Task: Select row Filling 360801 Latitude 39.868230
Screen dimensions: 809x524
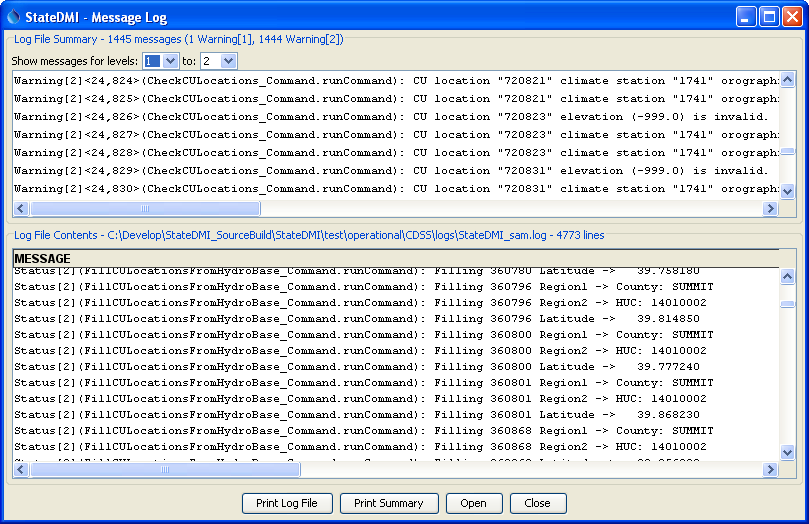Action: 396,415
